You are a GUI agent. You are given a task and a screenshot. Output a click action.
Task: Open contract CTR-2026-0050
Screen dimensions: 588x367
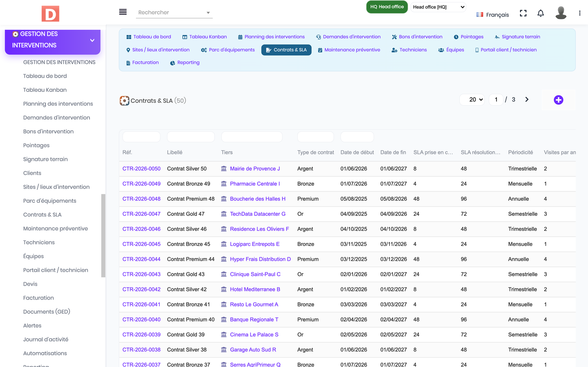click(142, 168)
